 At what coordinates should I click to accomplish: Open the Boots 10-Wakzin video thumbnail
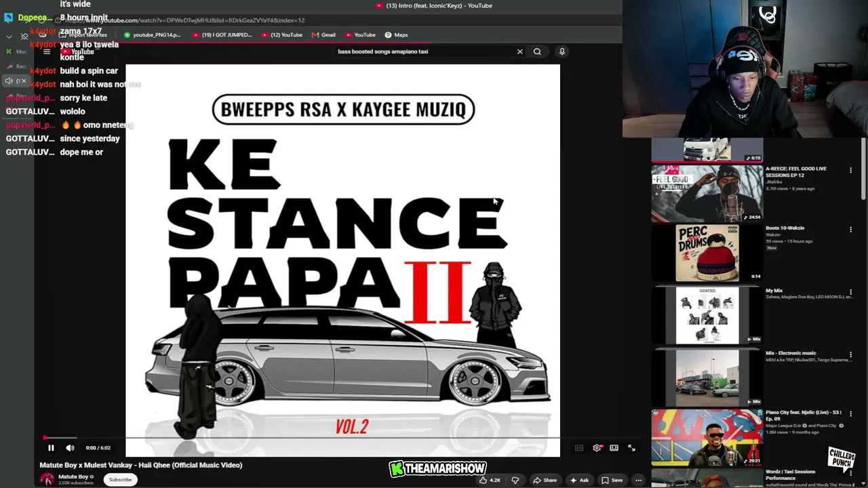coord(707,253)
